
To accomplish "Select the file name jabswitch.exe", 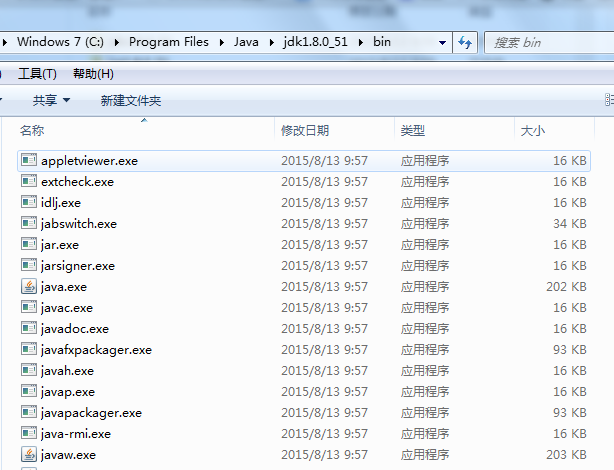I will [79, 224].
